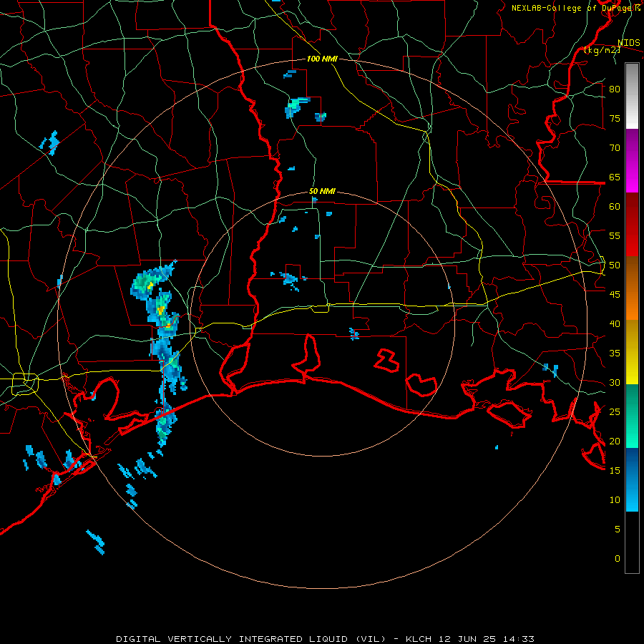Click the 25 value on the VIL scale
Viewport: 644px width, 644px height.
pyautogui.click(x=615, y=412)
